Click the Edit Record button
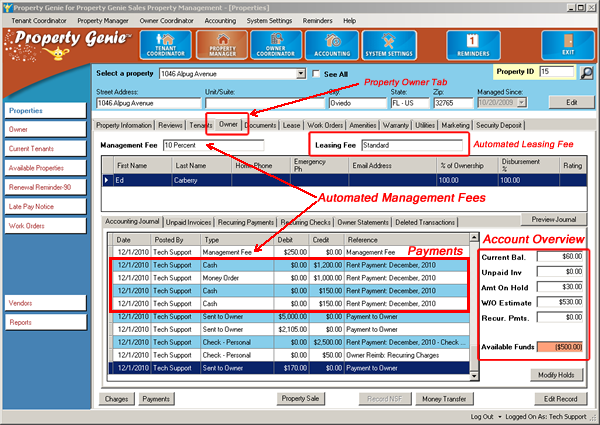 pyautogui.click(x=561, y=399)
